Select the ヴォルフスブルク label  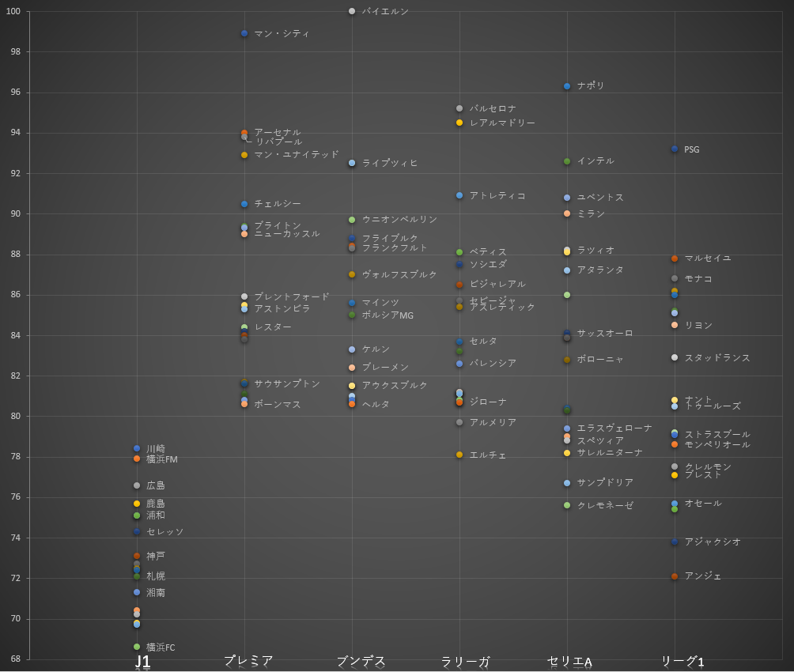pos(399,274)
